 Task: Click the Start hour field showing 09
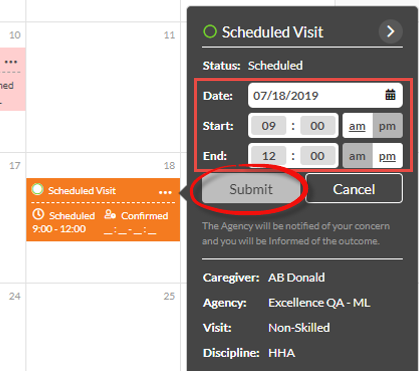[269, 126]
